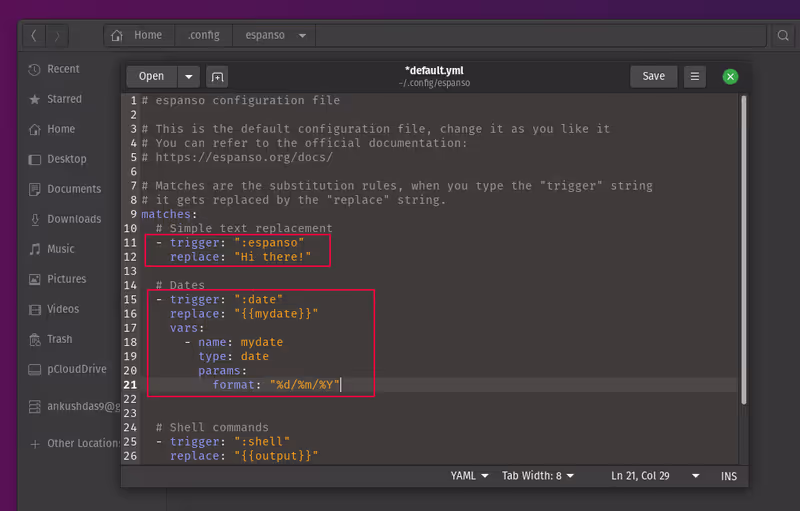This screenshot has height=511, width=800.
Task: Open the ankushdas9@g account location
Action: click(84, 406)
